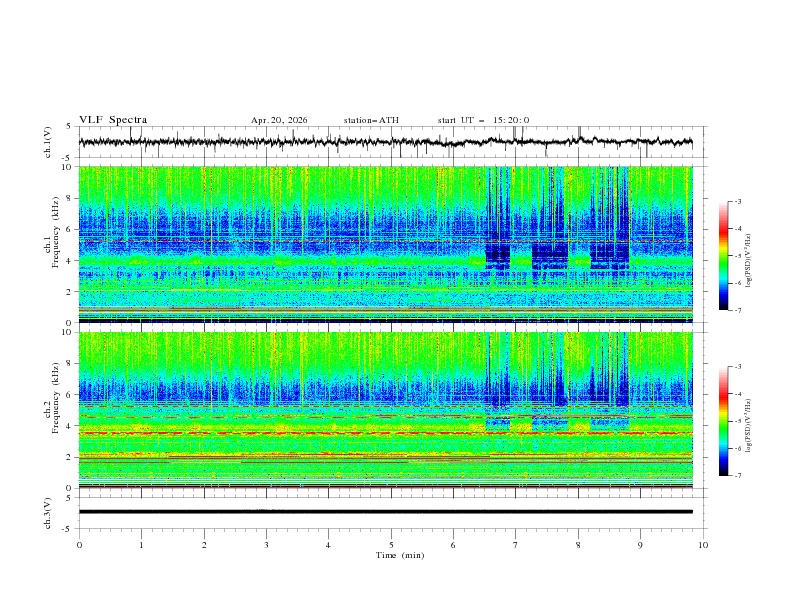Click the station=ATH label
Screen dimensions: 792x612
tap(371, 120)
